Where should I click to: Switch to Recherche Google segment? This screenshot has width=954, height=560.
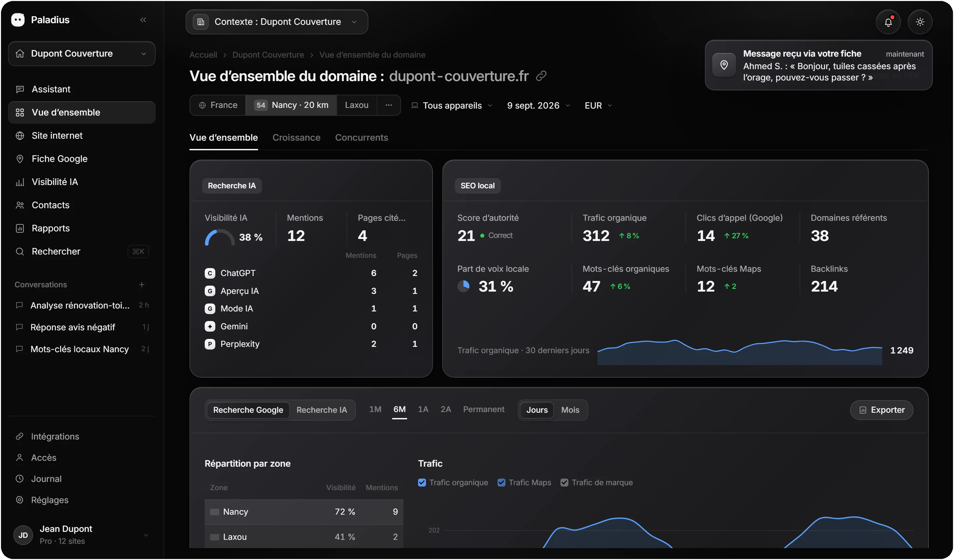pos(248,410)
